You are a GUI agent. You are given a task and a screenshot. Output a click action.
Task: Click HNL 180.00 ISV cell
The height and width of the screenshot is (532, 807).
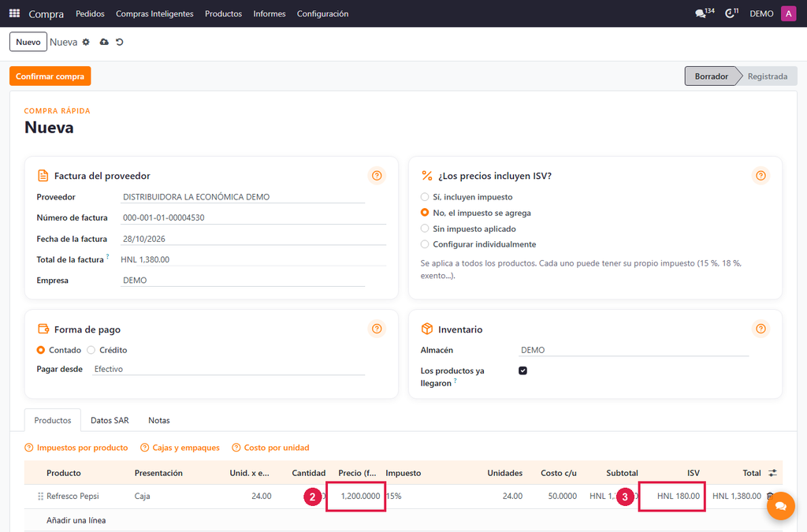click(671, 496)
